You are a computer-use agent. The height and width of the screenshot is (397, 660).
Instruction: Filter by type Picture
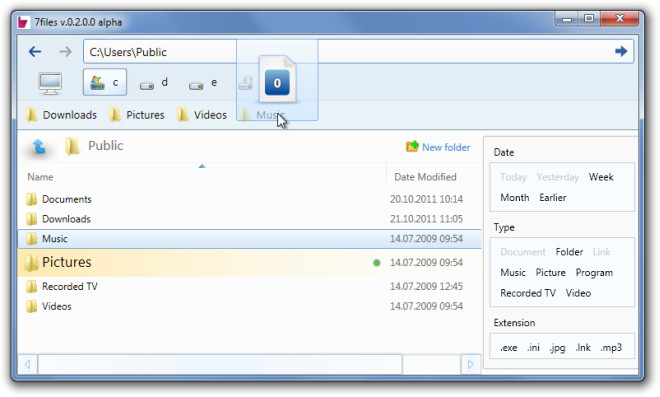pos(550,272)
